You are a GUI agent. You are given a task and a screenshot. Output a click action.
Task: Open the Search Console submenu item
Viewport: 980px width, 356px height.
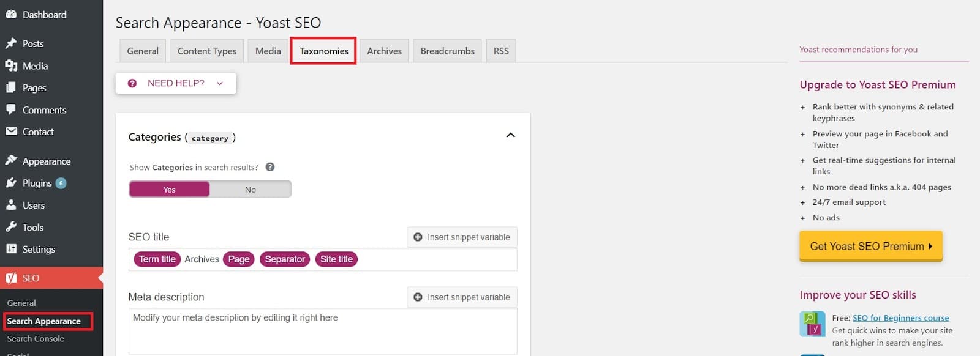click(x=36, y=339)
